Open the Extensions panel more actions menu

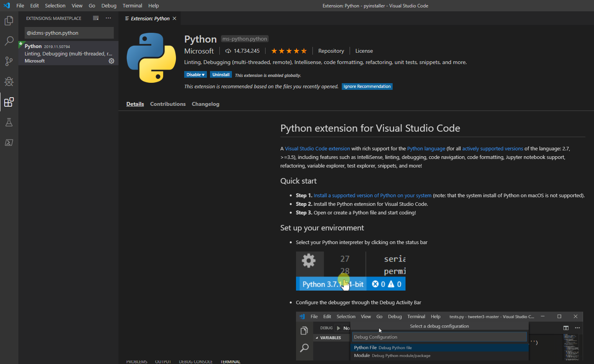108,18
